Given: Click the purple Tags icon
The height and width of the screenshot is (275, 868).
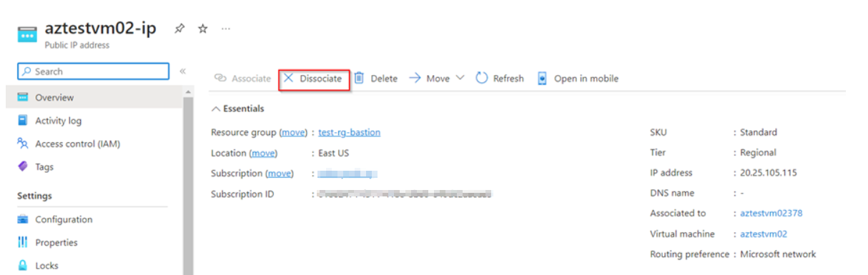Looking at the screenshot, I should click(x=23, y=166).
